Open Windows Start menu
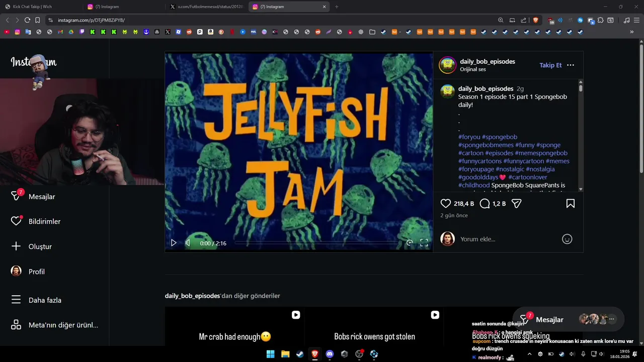This screenshot has width=644, height=362. tap(270, 354)
